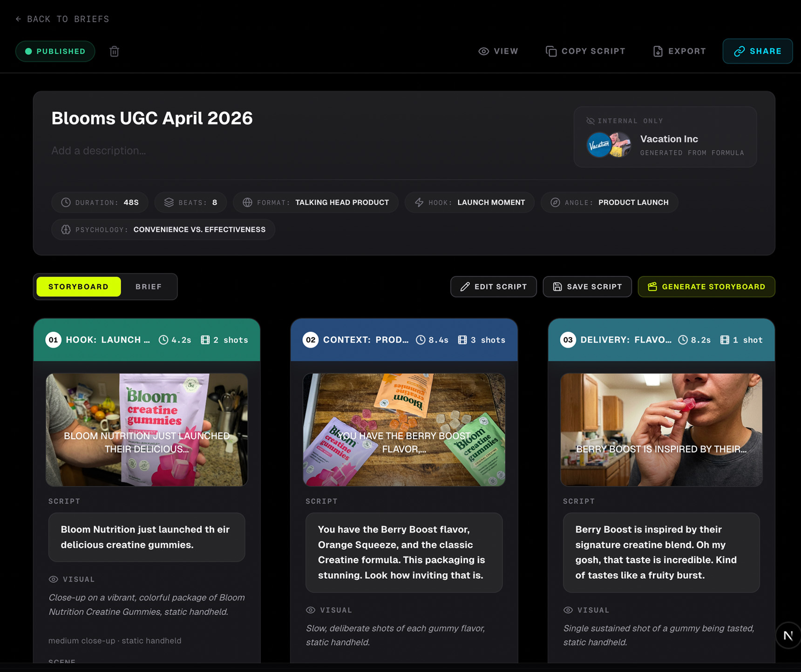Click the Copy Script icon
This screenshot has height=672, width=801.
pos(551,51)
